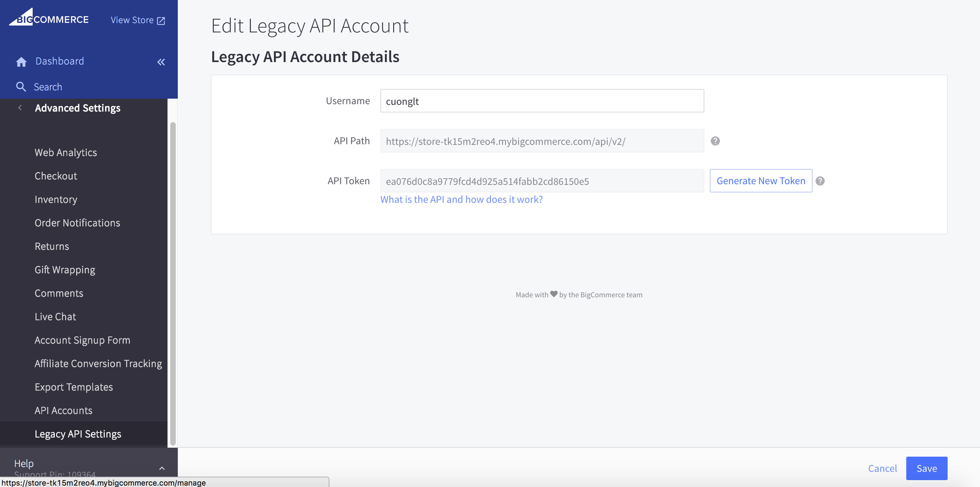Open Returns settings
This screenshot has width=980, height=487.
click(x=52, y=246)
